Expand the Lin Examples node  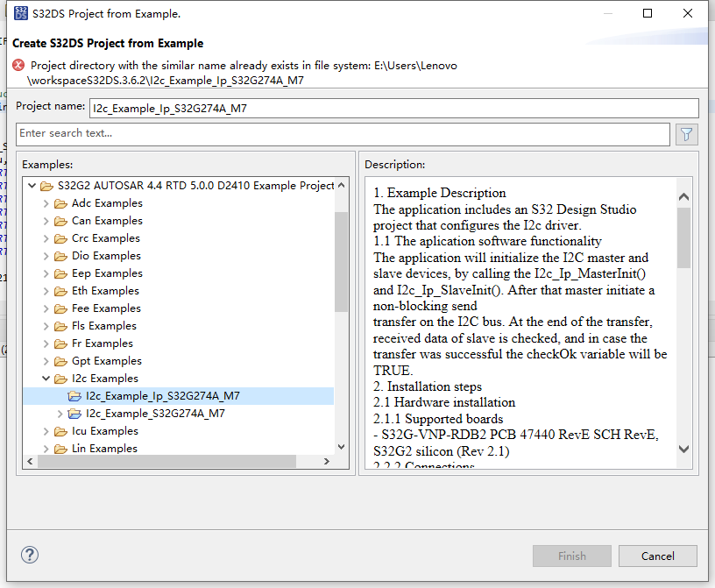click(46, 449)
